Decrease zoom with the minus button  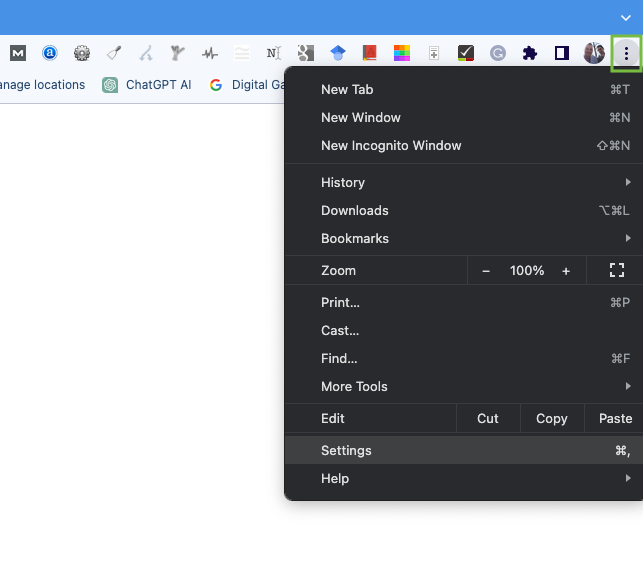pos(486,270)
